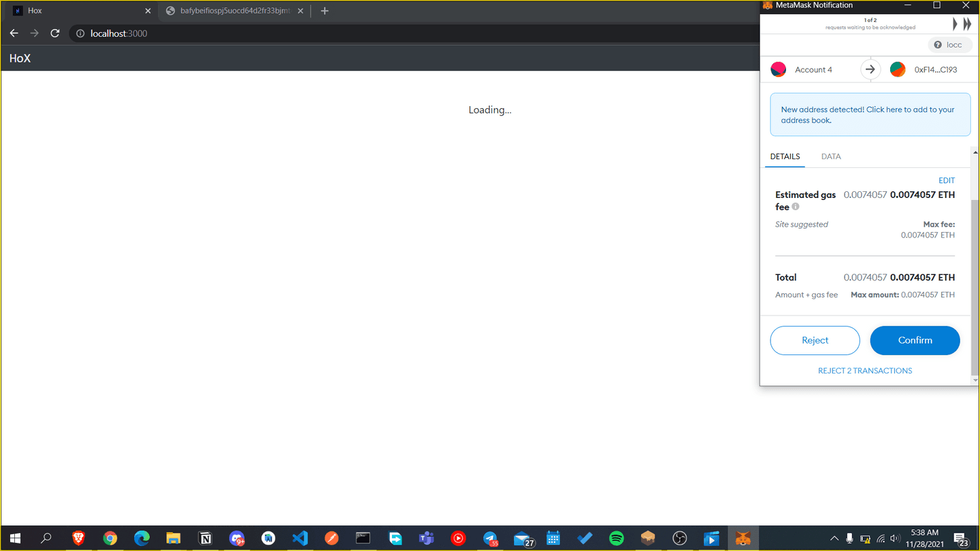Open Visual Studio Code from taskbar

click(300, 538)
